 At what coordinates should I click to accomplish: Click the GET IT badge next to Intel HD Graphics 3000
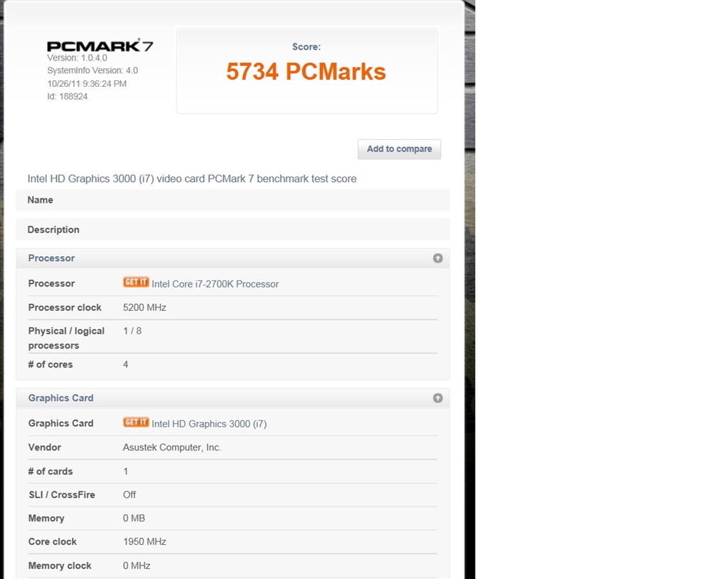136,422
